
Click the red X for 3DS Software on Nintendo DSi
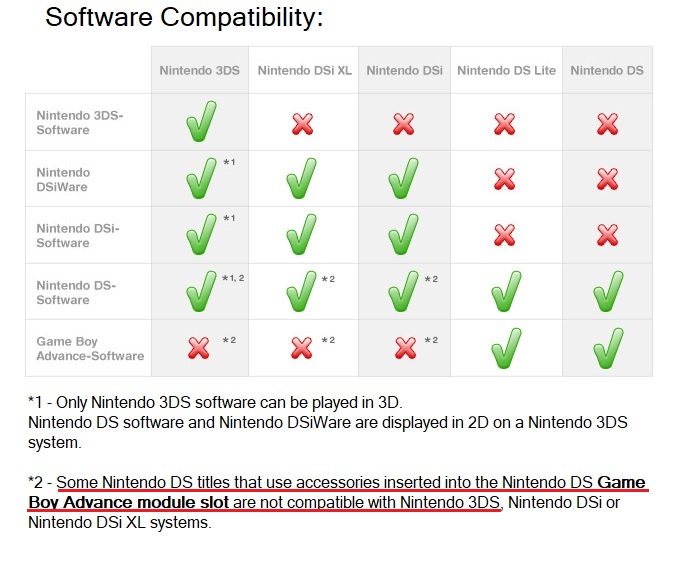point(404,124)
